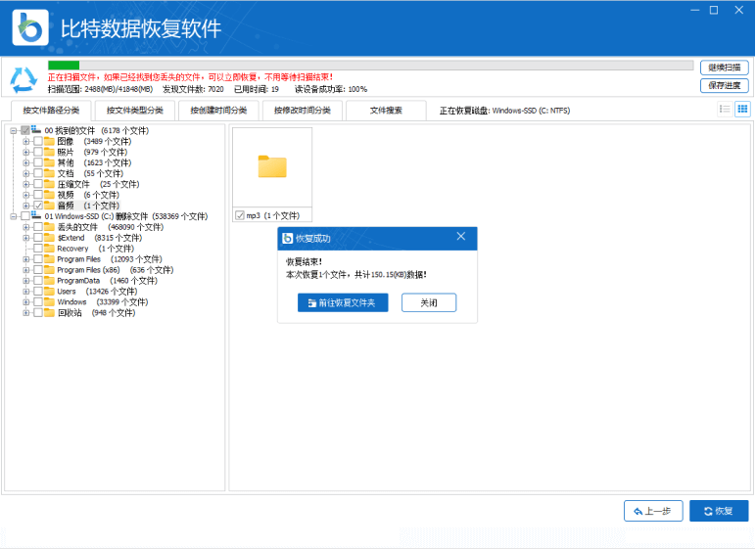The width and height of the screenshot is (756, 549).
Task: Click drive icon of 01 Windows-SSD (C:)
Action: coord(36,215)
